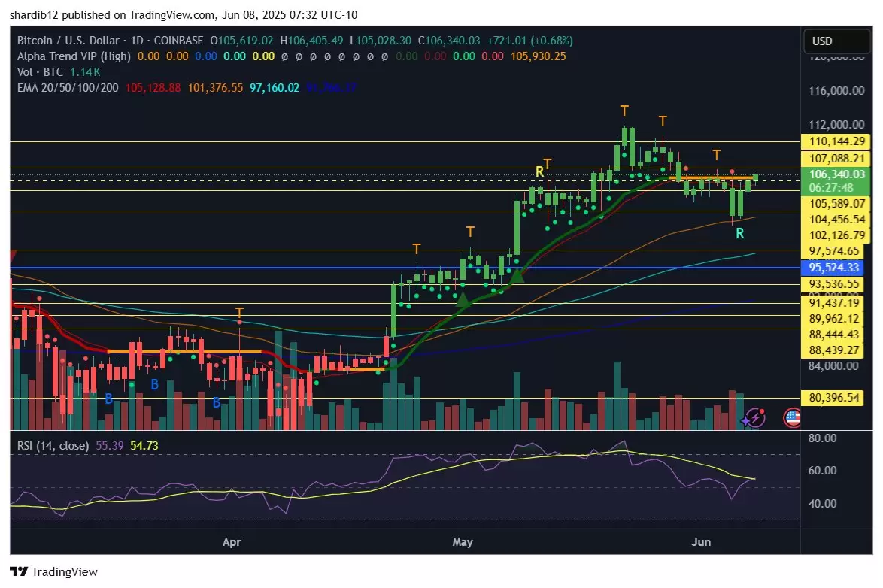This screenshot has height=588, width=883.
Task: Click the 112,000.00 price axis tick
Action: (x=836, y=125)
